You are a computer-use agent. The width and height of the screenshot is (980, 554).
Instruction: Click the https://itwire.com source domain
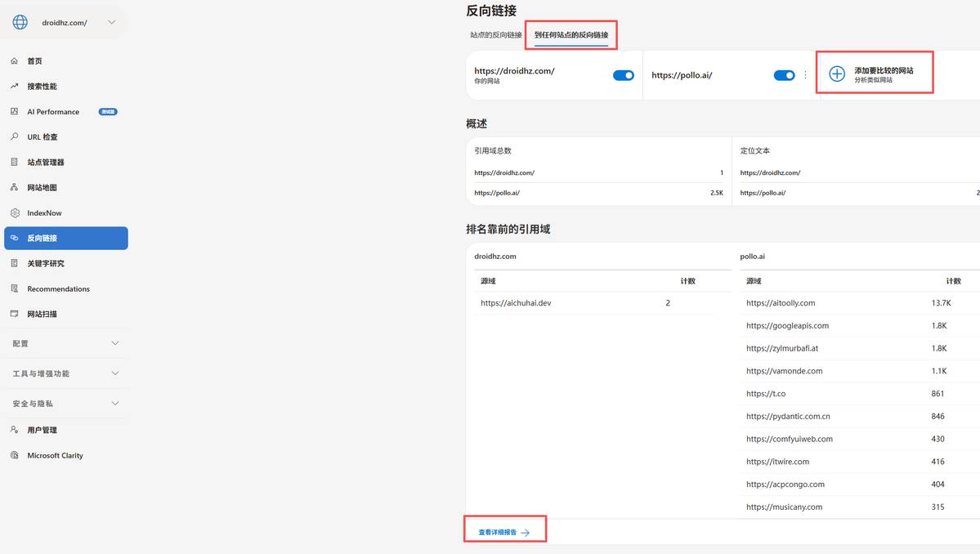(777, 462)
